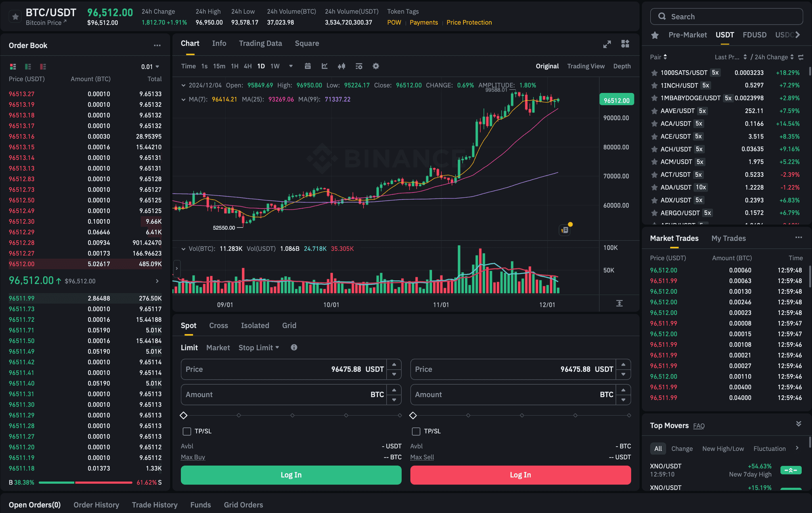Switch Order Book to buy orders only view
This screenshot has height=513, width=812.
click(x=28, y=66)
